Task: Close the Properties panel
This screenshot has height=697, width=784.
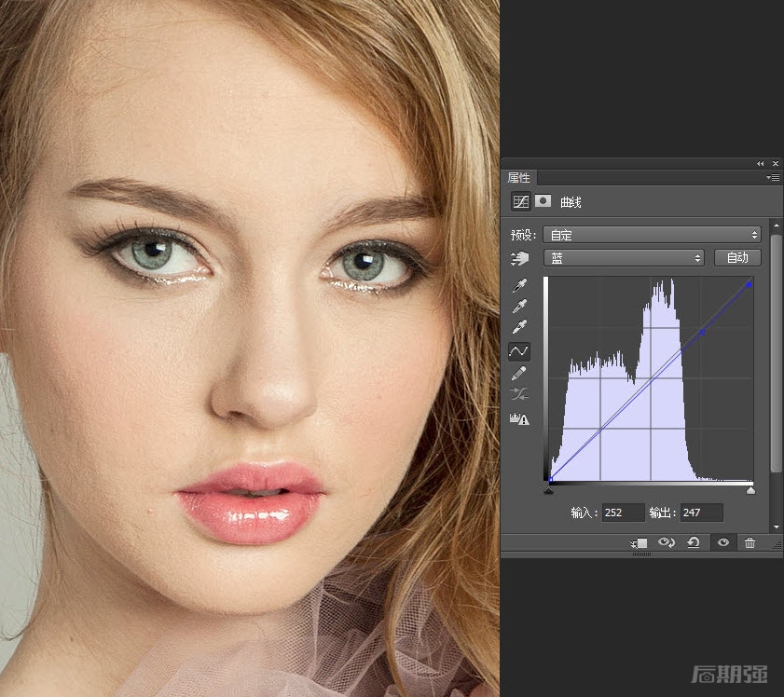Action: (776, 163)
